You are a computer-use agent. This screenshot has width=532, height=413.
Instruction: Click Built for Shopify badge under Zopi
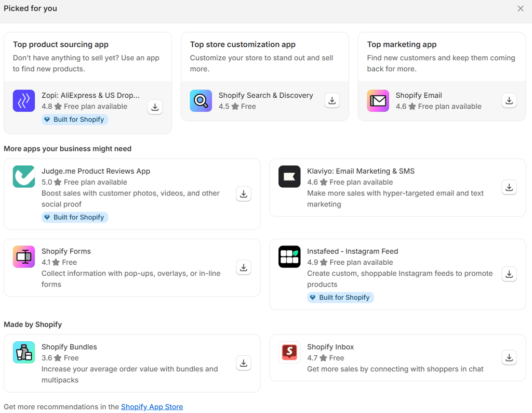75,120
